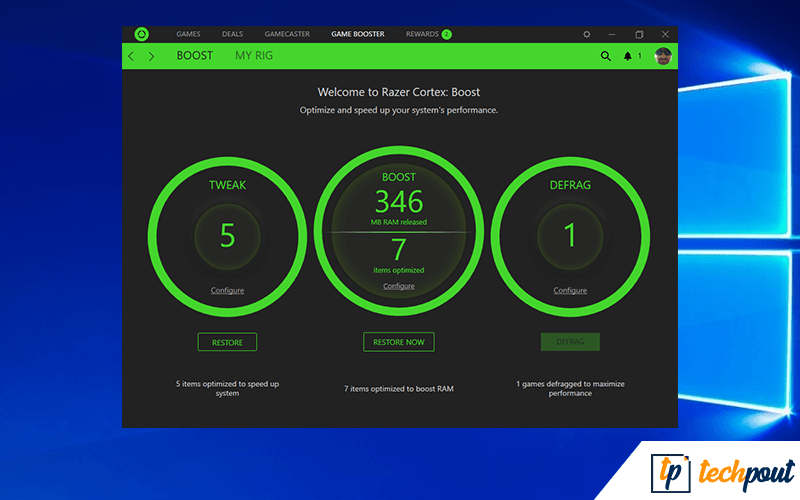Go forward using the right arrow
The width and height of the screenshot is (800, 500).
(151, 56)
